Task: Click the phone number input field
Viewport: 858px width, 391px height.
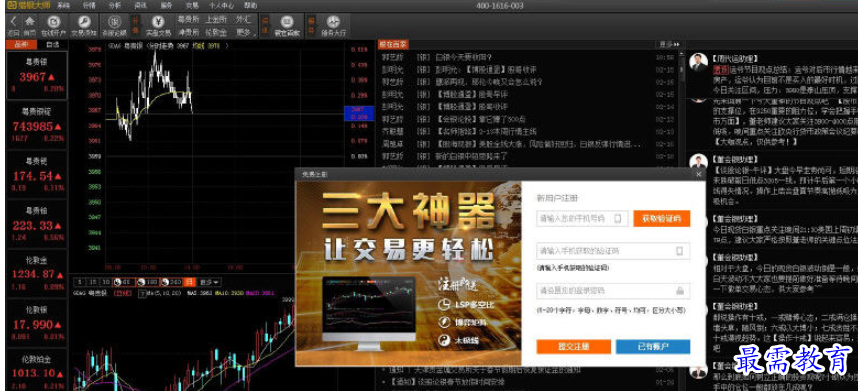Action: [582, 219]
